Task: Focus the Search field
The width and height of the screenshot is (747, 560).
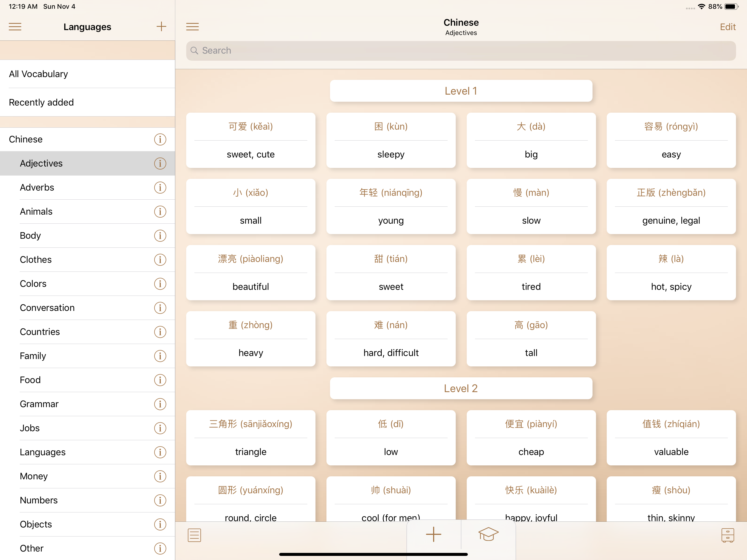Action: 461,51
